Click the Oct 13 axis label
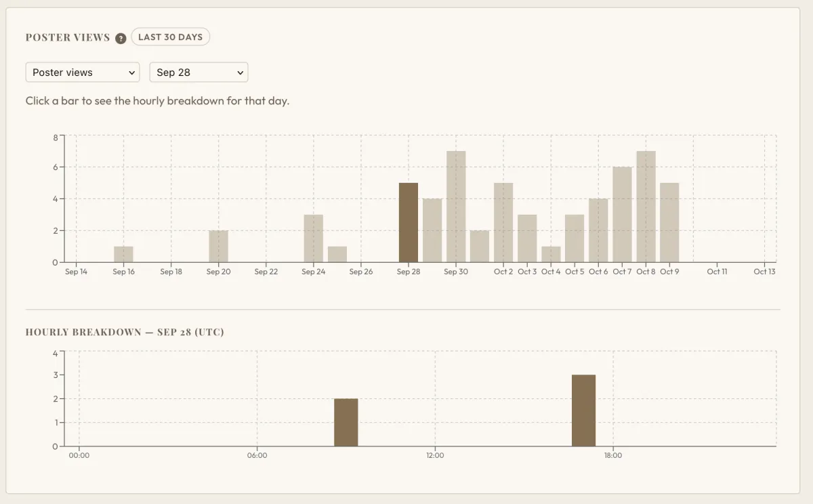813x504 pixels. [764, 272]
